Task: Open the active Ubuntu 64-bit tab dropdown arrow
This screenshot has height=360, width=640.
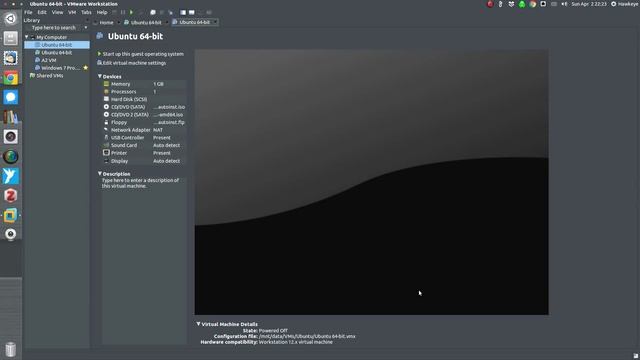Action: point(215,22)
